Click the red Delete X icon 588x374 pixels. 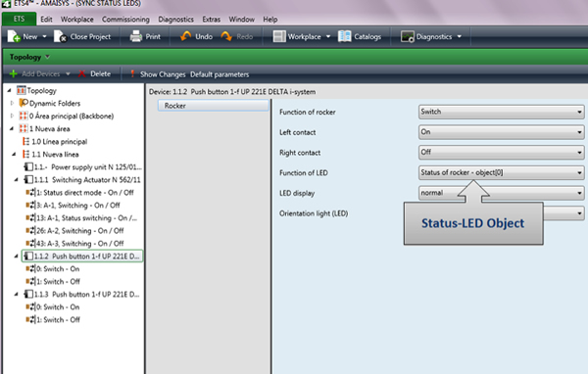(81, 73)
